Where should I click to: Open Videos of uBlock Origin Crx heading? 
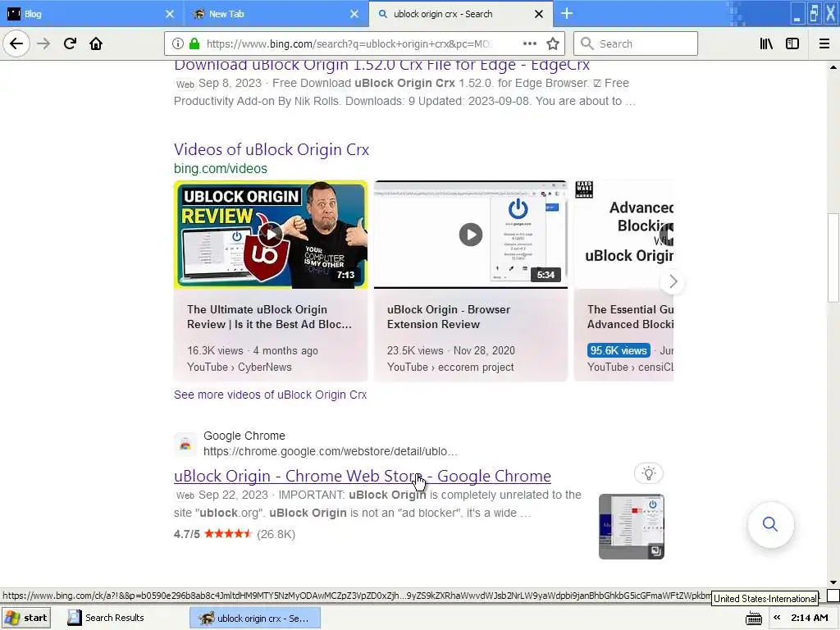pos(271,149)
